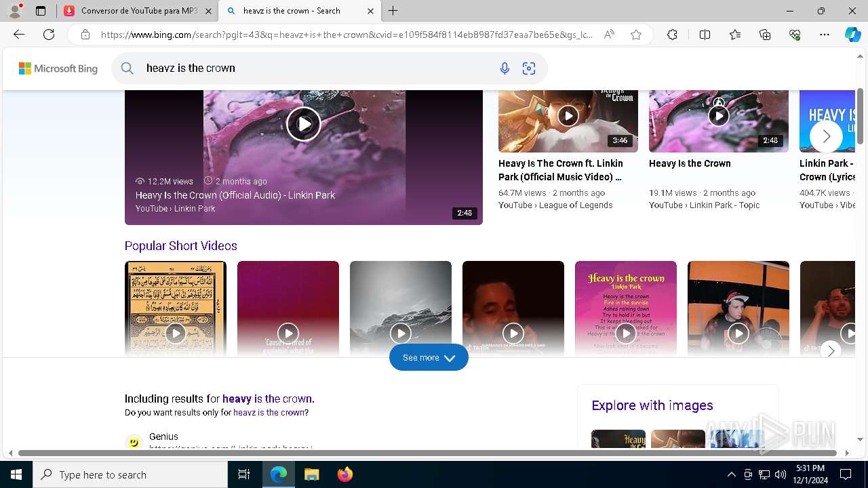Open first Explore with images thumbnail
Screen dimensions: 868x488
click(618, 439)
